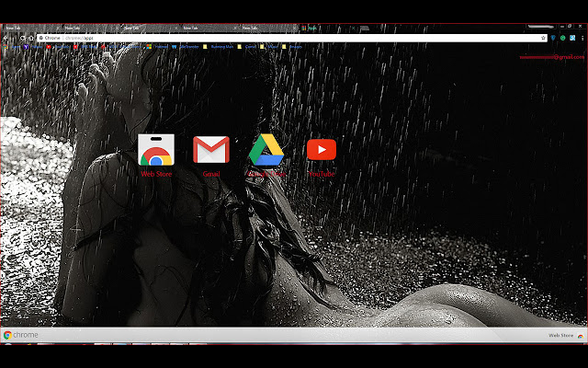The width and height of the screenshot is (588, 368).
Task: Open the YouTube bookmark in bookmarks bar
Action: (58, 47)
